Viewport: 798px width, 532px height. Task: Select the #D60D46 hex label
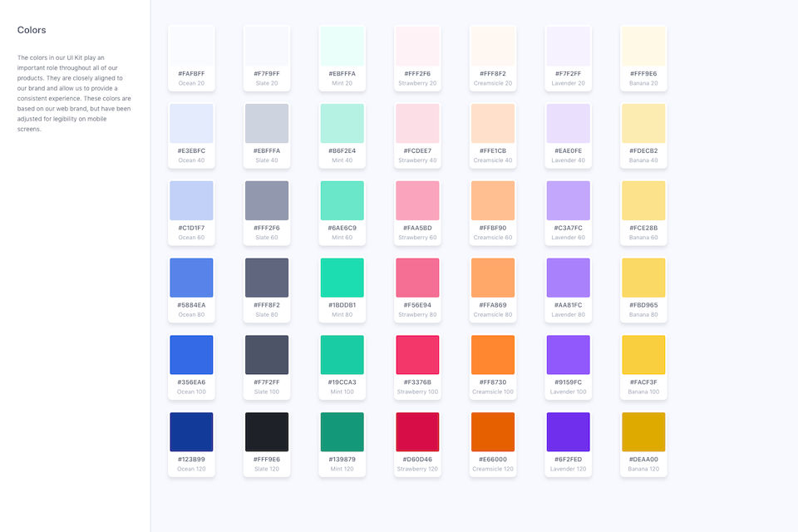[417, 460]
